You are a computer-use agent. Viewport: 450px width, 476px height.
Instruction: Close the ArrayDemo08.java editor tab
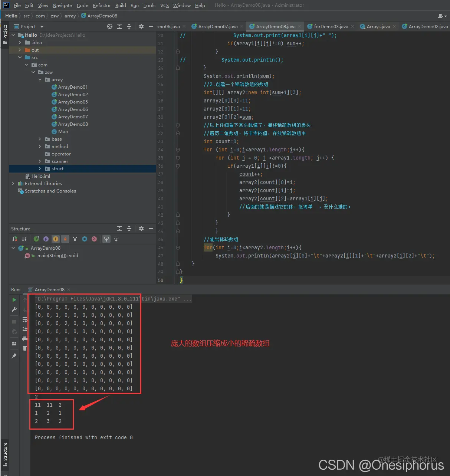pos(300,27)
